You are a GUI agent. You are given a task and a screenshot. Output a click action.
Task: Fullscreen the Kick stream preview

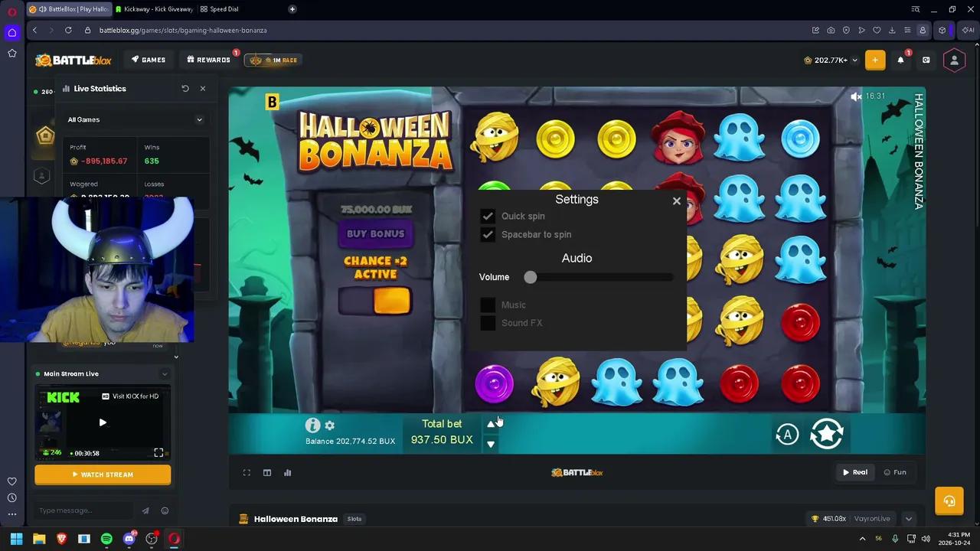158,453
